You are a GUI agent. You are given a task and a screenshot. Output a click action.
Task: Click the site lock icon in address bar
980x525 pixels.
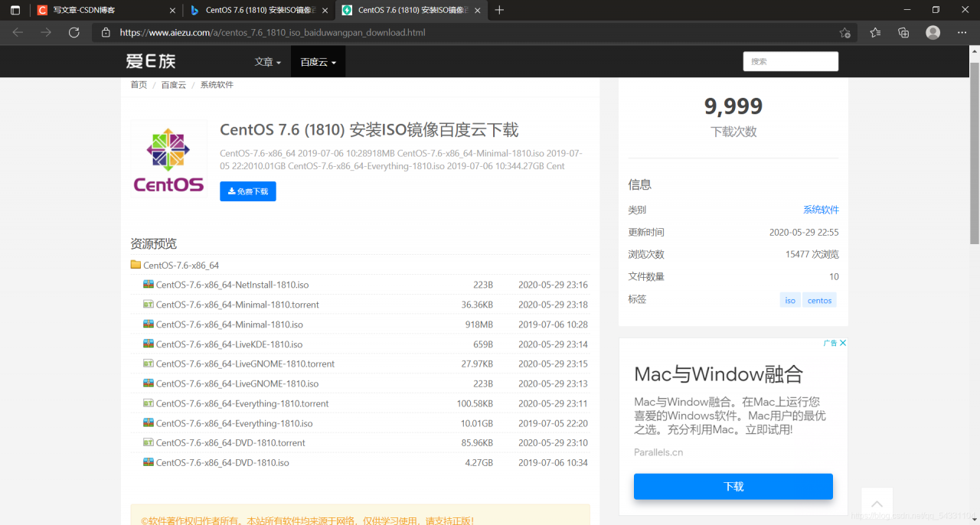[106, 33]
